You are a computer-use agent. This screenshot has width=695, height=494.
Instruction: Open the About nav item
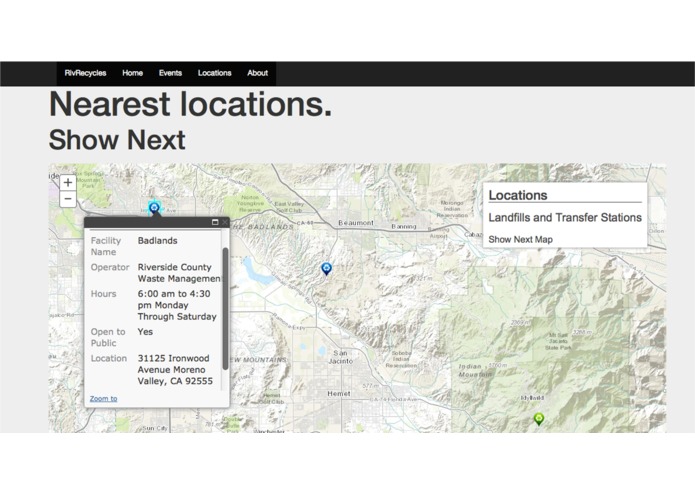pyautogui.click(x=258, y=73)
